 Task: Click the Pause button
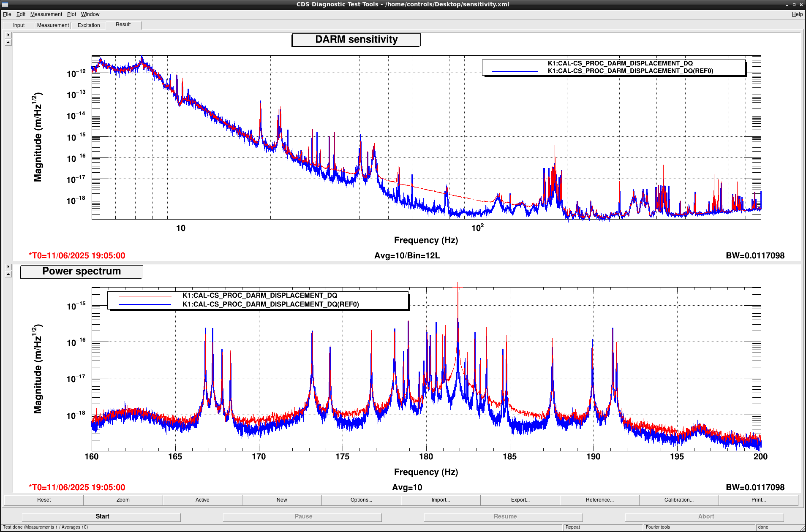(x=303, y=516)
